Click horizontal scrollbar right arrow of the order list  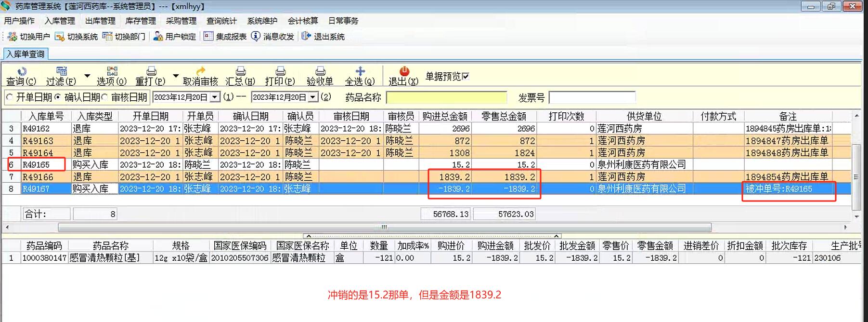(846, 227)
